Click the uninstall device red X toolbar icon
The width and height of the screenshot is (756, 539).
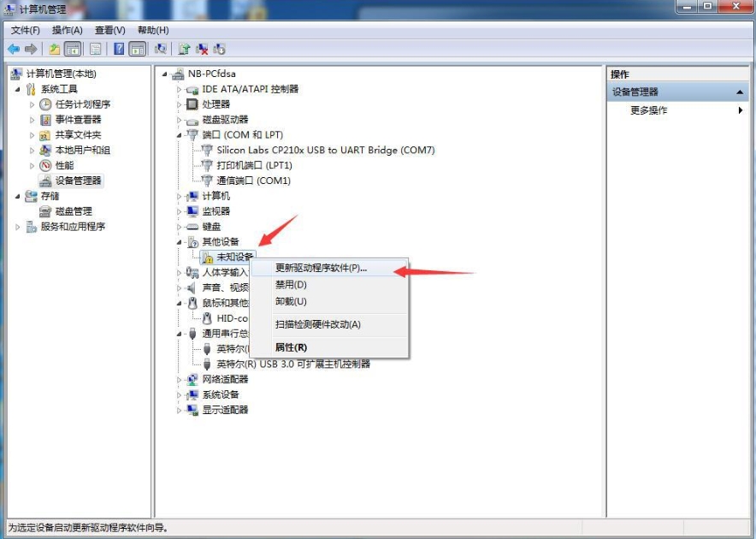click(202, 49)
